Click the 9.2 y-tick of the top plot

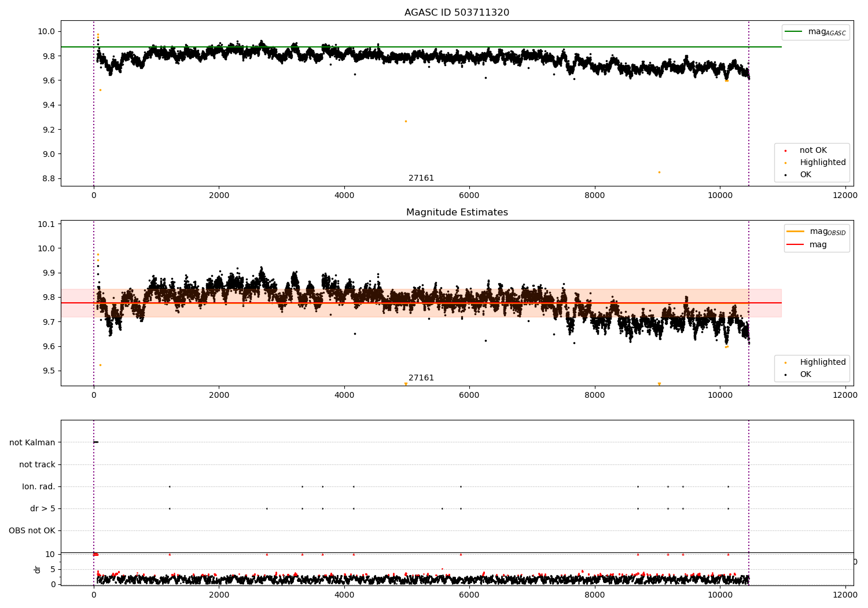pos(49,130)
